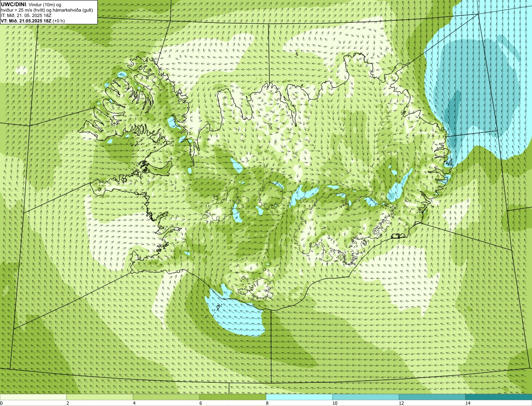Click the legend label "6"
This screenshot has width=532, height=406.
[x=201, y=403]
